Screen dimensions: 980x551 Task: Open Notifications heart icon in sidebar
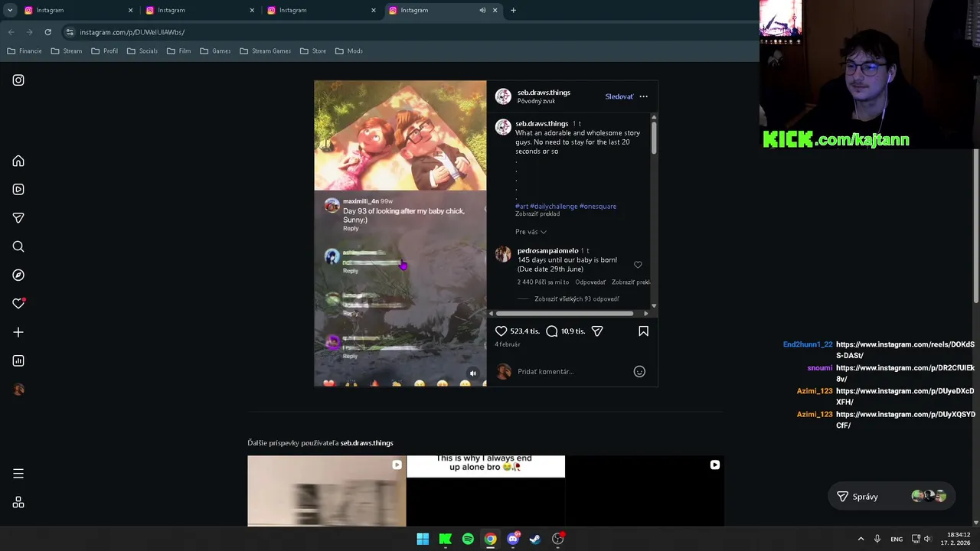point(18,304)
